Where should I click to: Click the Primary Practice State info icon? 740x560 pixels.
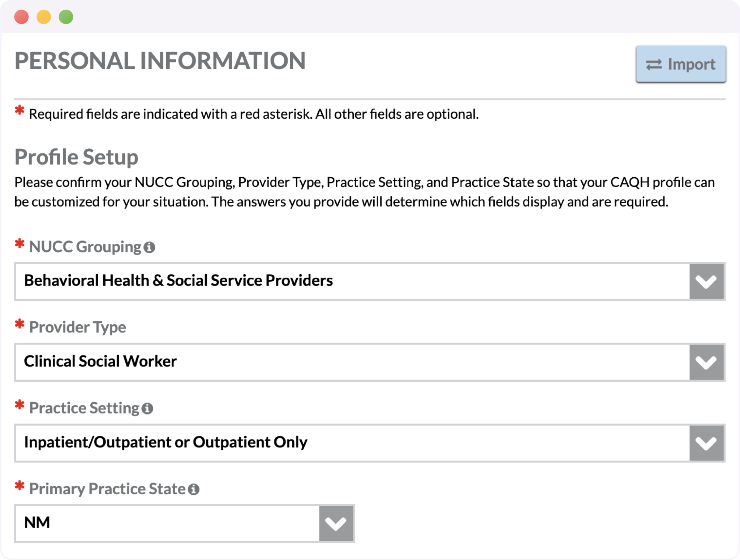pos(194,489)
